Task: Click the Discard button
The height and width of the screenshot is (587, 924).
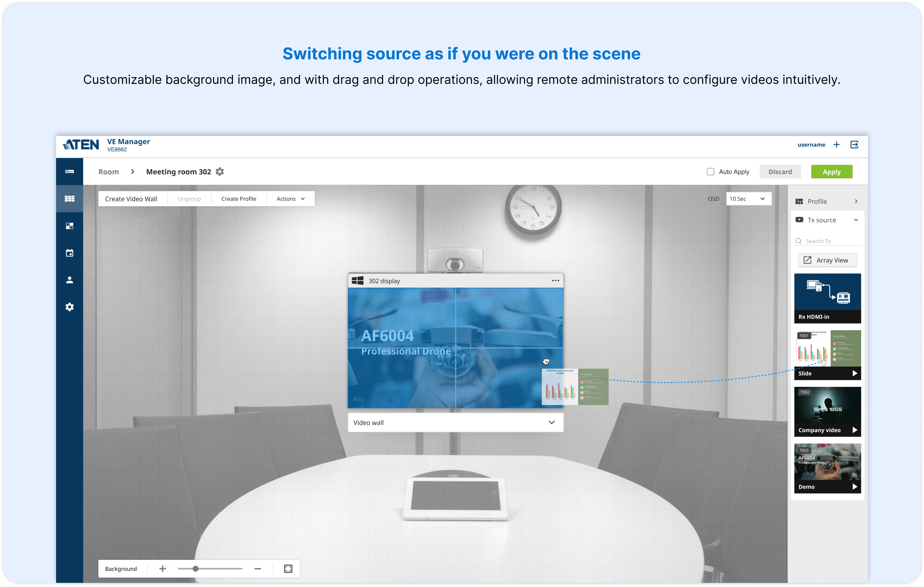Action: [780, 172]
